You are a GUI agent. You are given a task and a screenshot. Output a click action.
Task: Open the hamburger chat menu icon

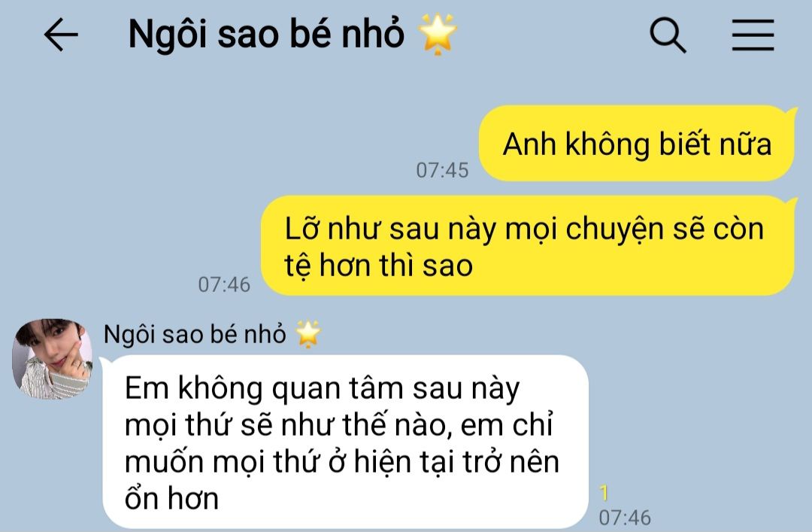click(x=753, y=35)
